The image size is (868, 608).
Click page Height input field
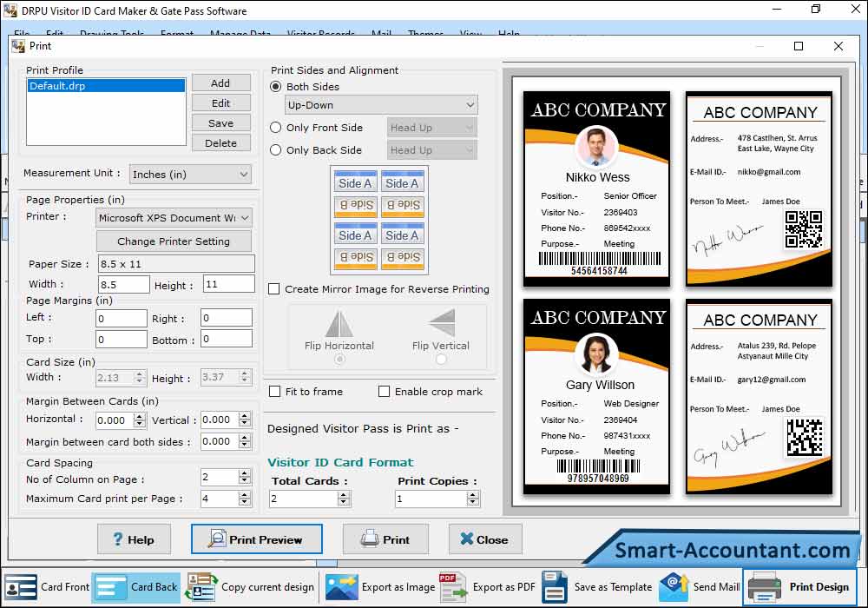pos(229,284)
